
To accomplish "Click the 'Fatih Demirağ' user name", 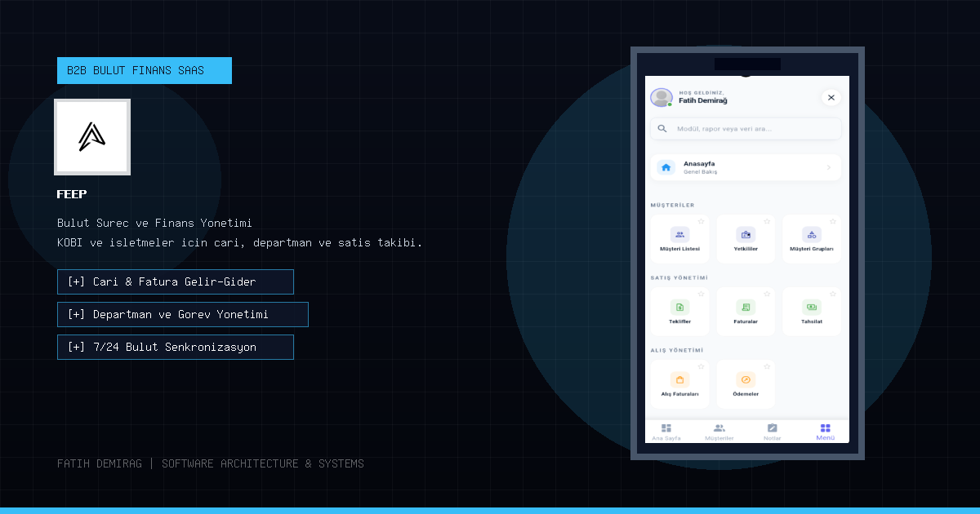I will (x=703, y=101).
